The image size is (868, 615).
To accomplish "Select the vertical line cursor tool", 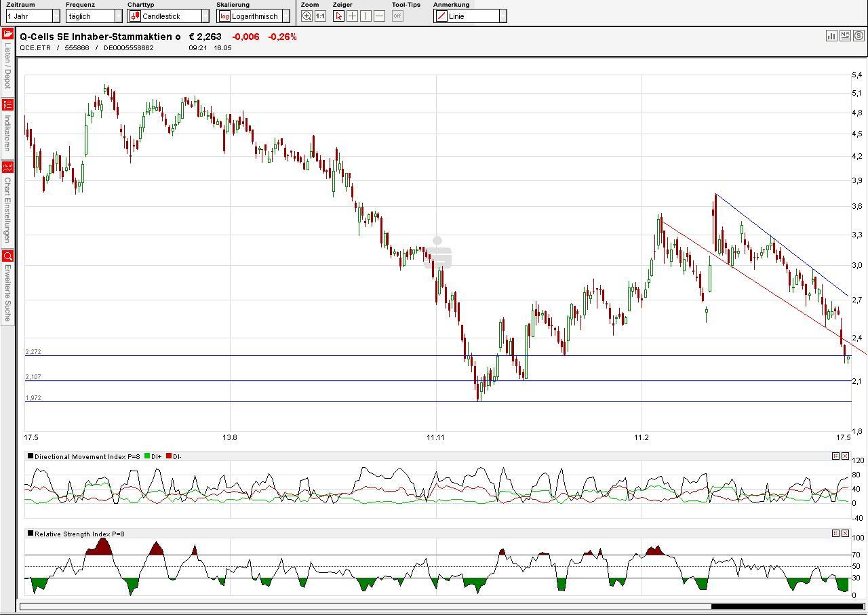I will (x=366, y=16).
